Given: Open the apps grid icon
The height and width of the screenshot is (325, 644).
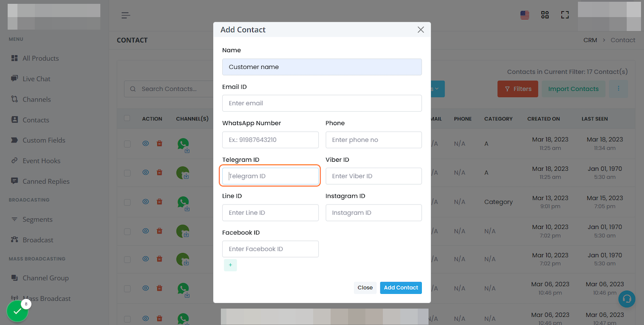Looking at the screenshot, I should point(545,15).
